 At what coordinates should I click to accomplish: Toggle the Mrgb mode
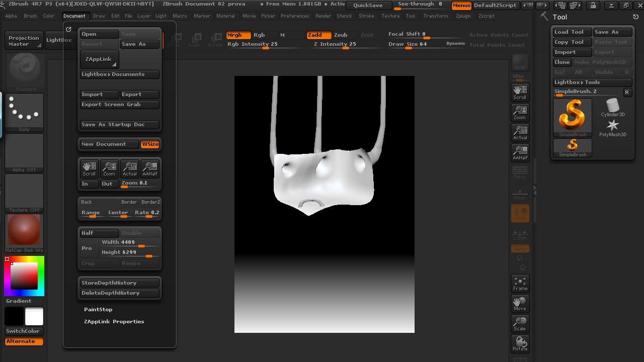click(238, 35)
